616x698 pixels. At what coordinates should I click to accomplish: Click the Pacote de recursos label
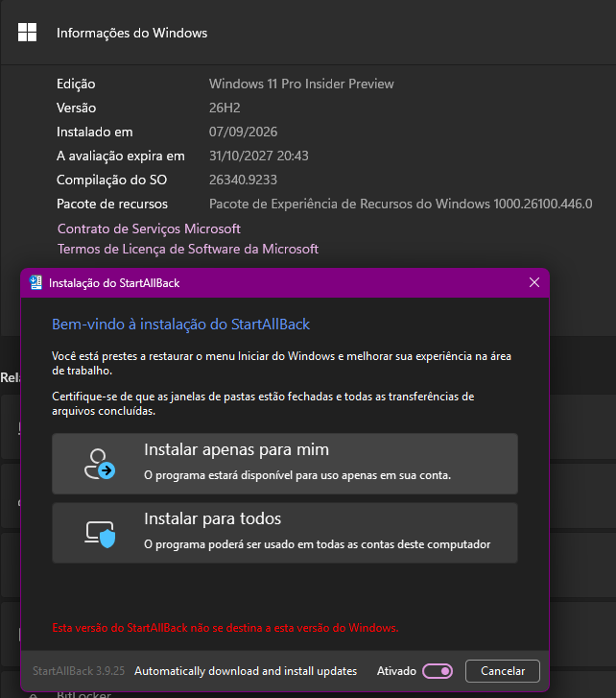coord(112,204)
